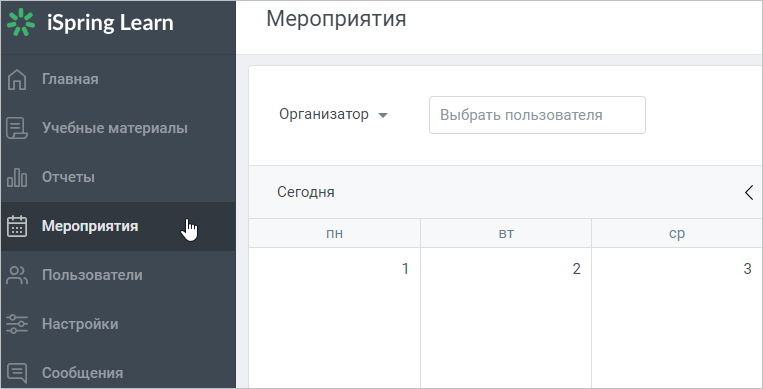
Task: Click the пн column header
Action: [x=334, y=233]
